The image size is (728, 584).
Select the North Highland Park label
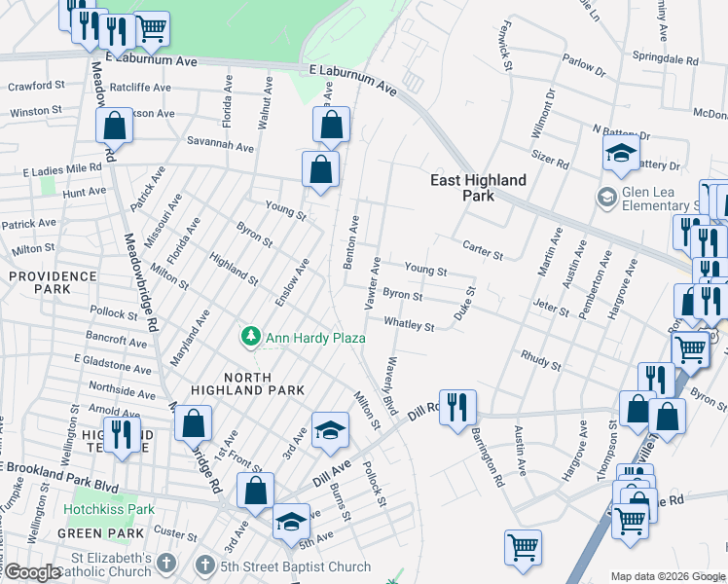pos(248,383)
